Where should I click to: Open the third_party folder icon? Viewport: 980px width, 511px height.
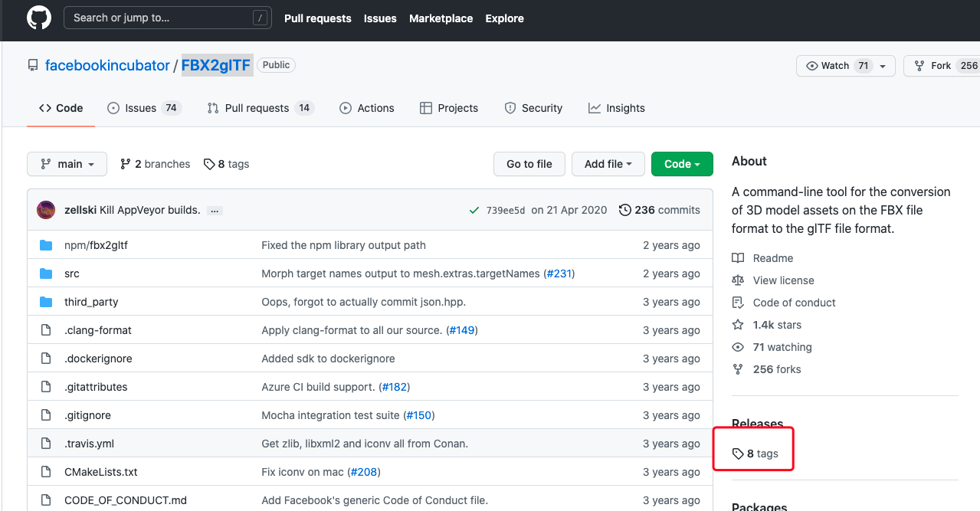[x=46, y=302]
